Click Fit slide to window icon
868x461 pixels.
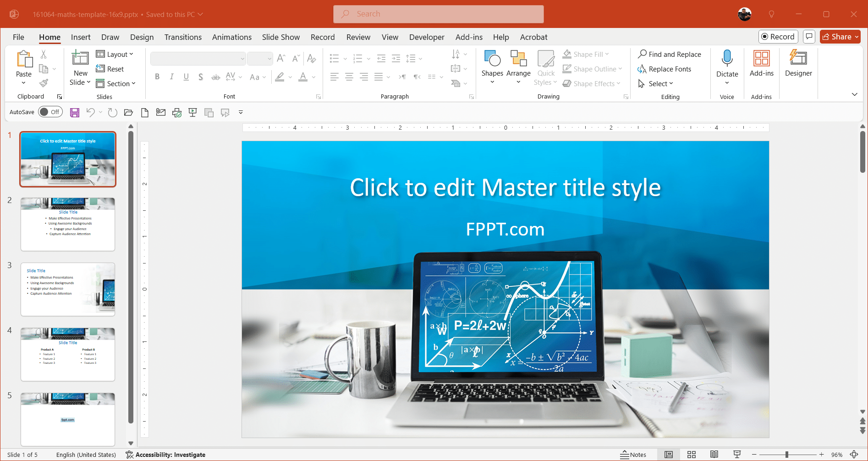point(854,455)
